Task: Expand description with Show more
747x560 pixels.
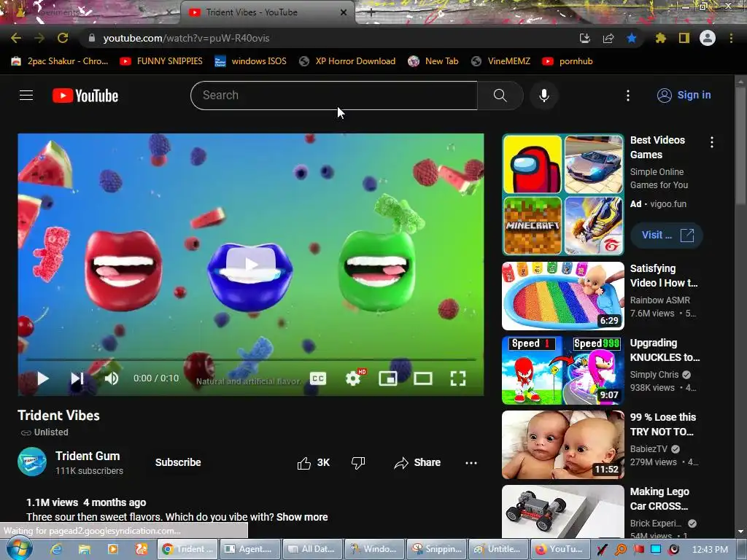Action: tap(302, 517)
